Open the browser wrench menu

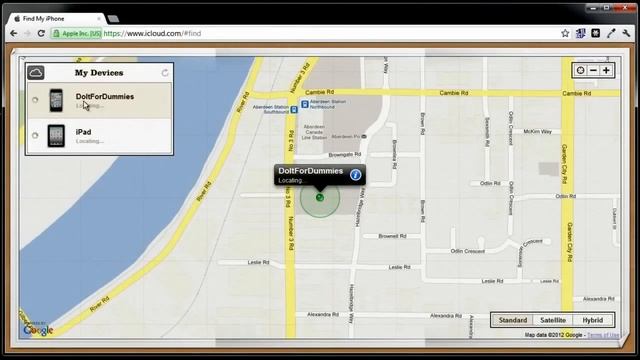point(626,33)
